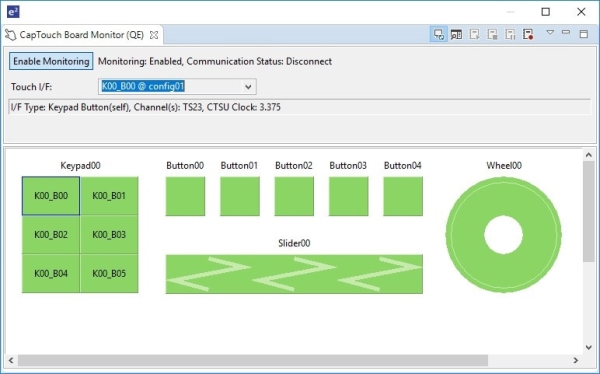Image resolution: width=600 pixels, height=374 pixels.
Task: Click the Button02 touch pad
Action: [x=294, y=196]
